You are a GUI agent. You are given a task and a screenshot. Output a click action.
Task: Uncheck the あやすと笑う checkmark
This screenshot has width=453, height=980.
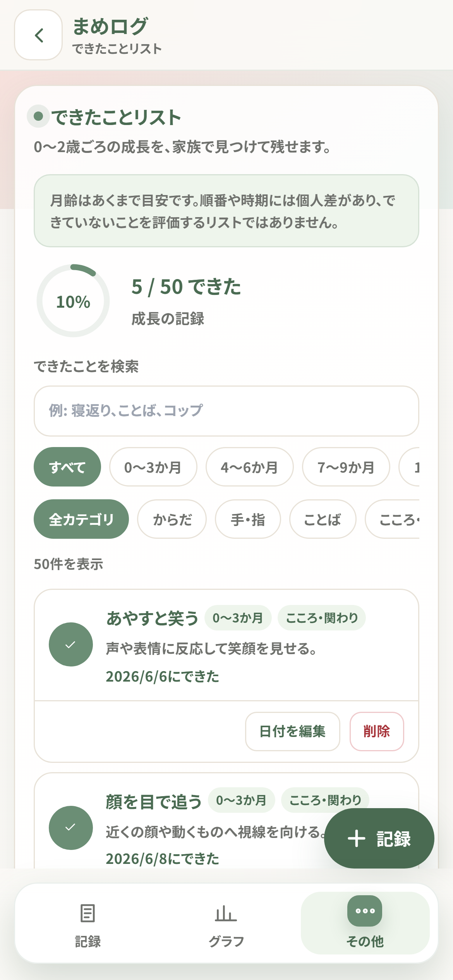(x=71, y=644)
